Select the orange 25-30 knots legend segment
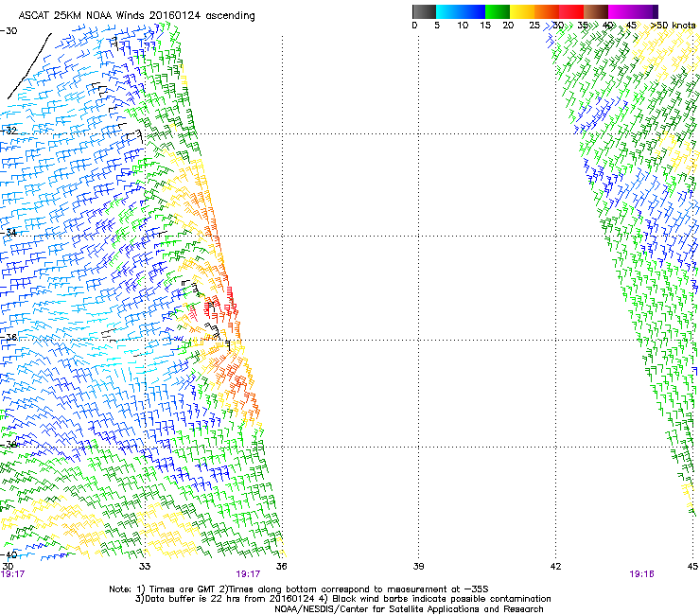 547,11
